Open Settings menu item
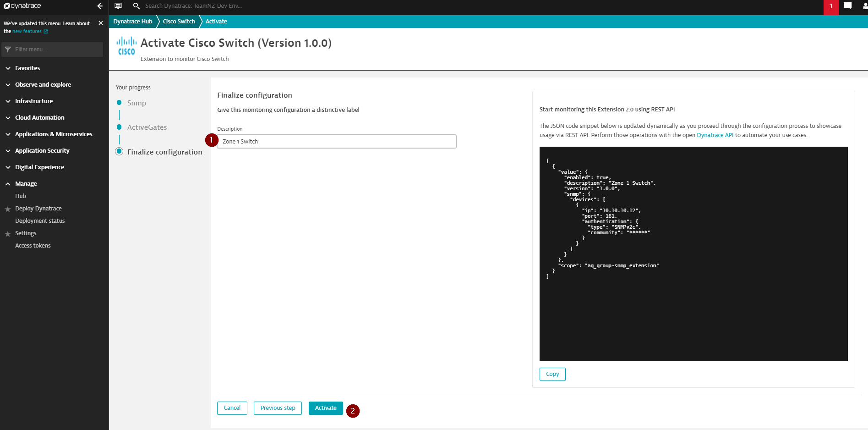The image size is (868, 430). 26,233
